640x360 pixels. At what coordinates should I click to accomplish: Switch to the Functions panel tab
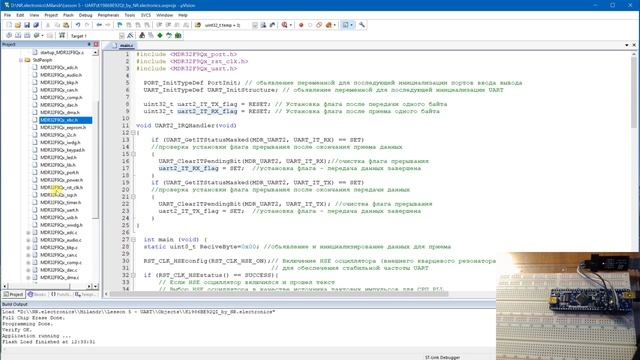[x=60, y=294]
